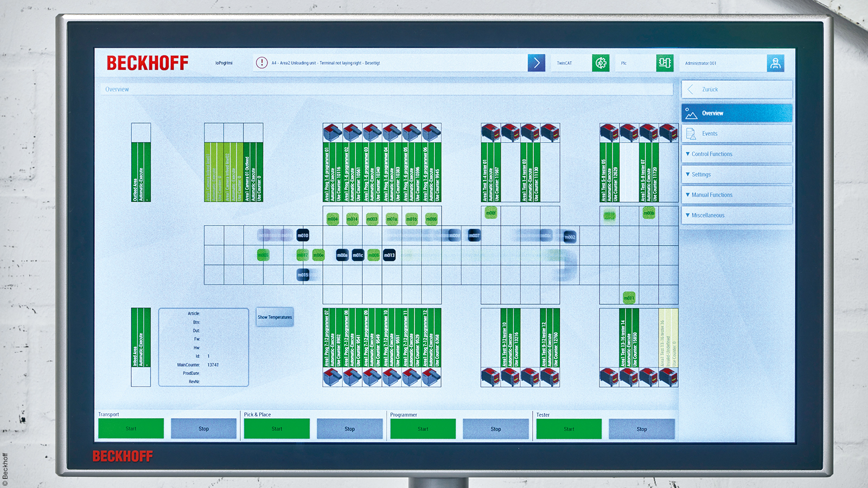Click the Events document icon in the sidebar
This screenshot has width=868, height=488.
[x=690, y=134]
